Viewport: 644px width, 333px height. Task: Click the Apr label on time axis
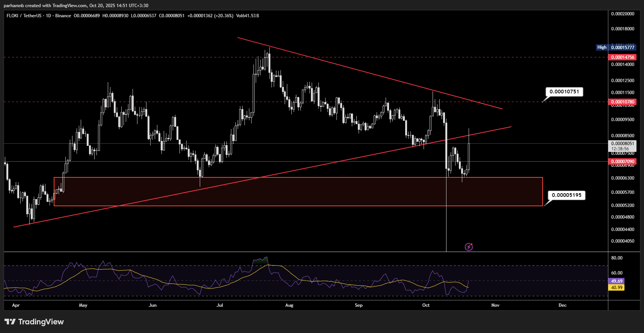[x=16, y=305]
